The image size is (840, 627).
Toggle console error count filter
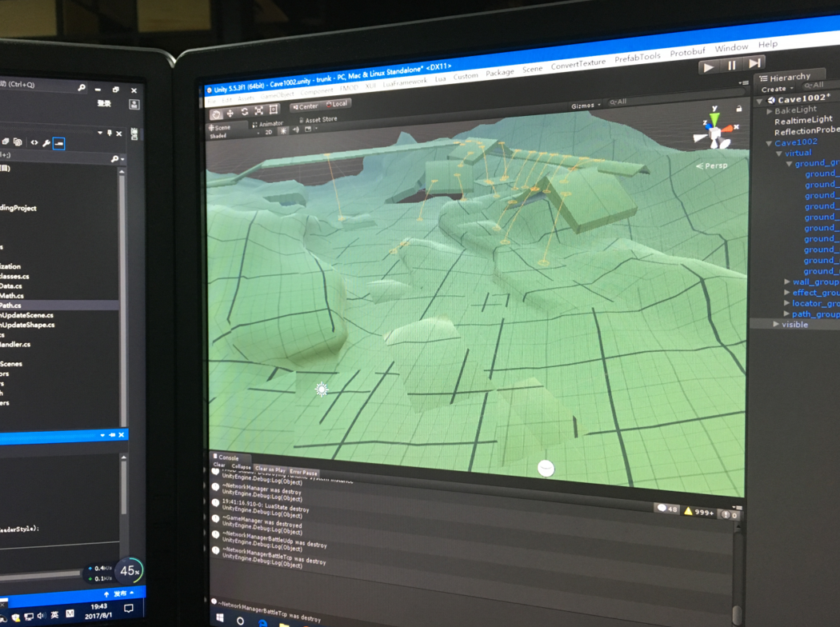coord(729,514)
